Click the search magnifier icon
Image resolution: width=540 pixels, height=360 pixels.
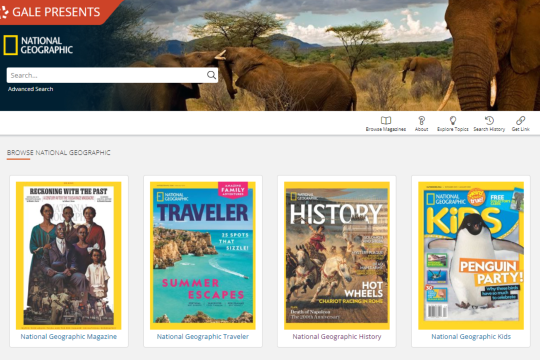pyautogui.click(x=211, y=75)
